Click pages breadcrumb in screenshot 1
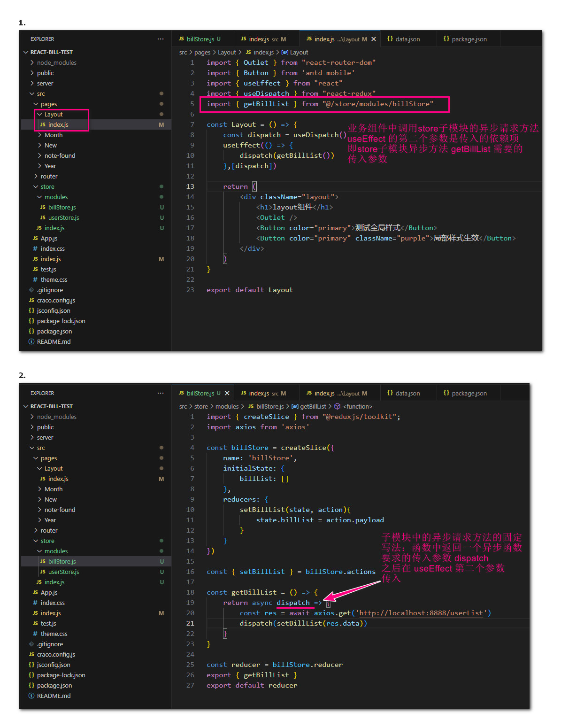The height and width of the screenshot is (728, 561). [202, 53]
